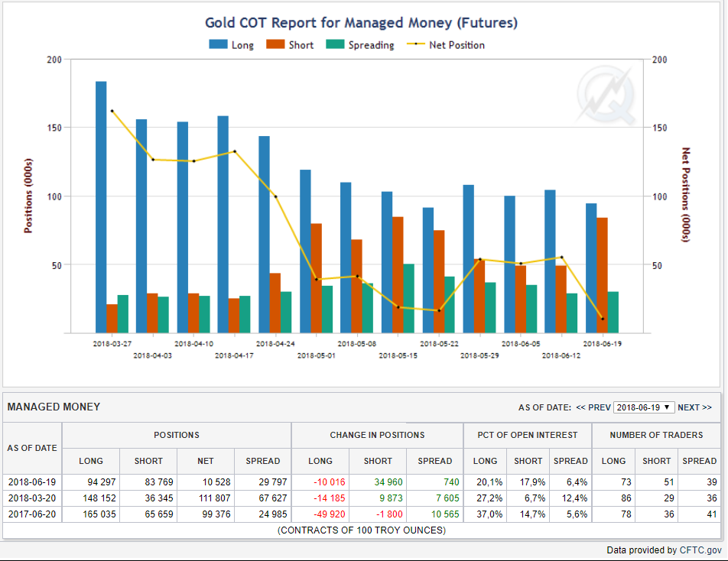Click the 2018-06-19 row date cell
This screenshot has width=728, height=561.
(32, 482)
